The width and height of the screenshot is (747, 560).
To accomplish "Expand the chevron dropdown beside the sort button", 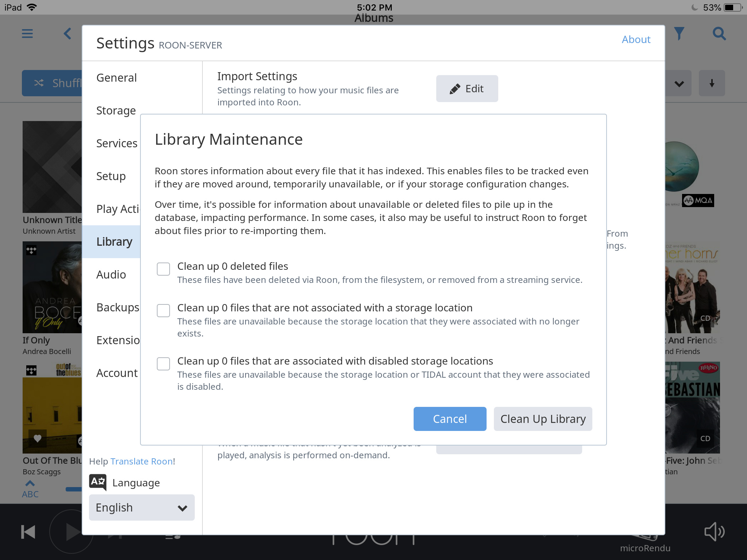I will tap(678, 83).
